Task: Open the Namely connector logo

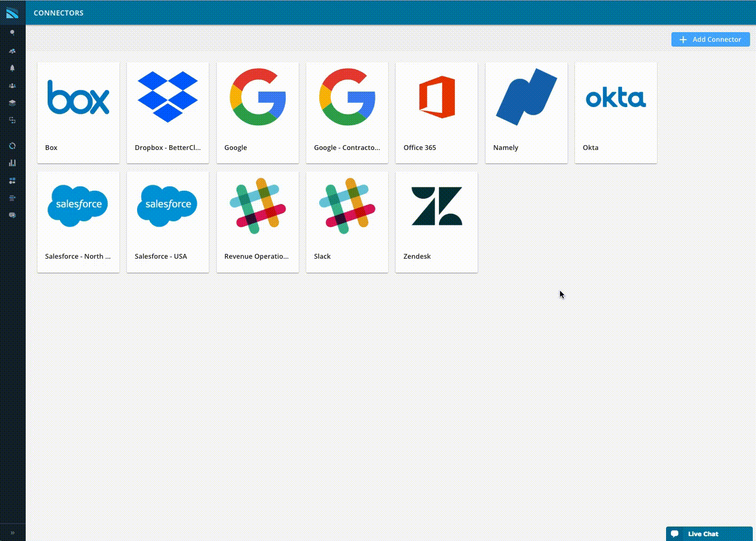Action: coord(526,97)
